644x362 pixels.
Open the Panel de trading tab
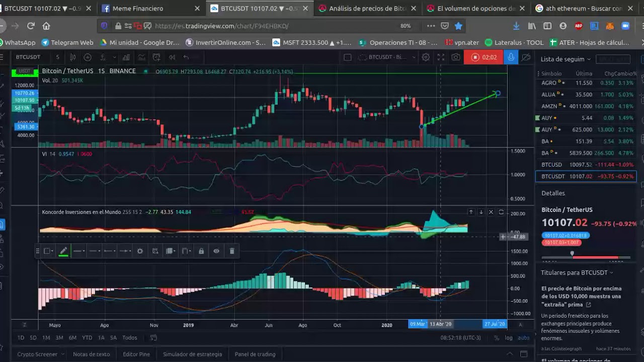coord(255,354)
